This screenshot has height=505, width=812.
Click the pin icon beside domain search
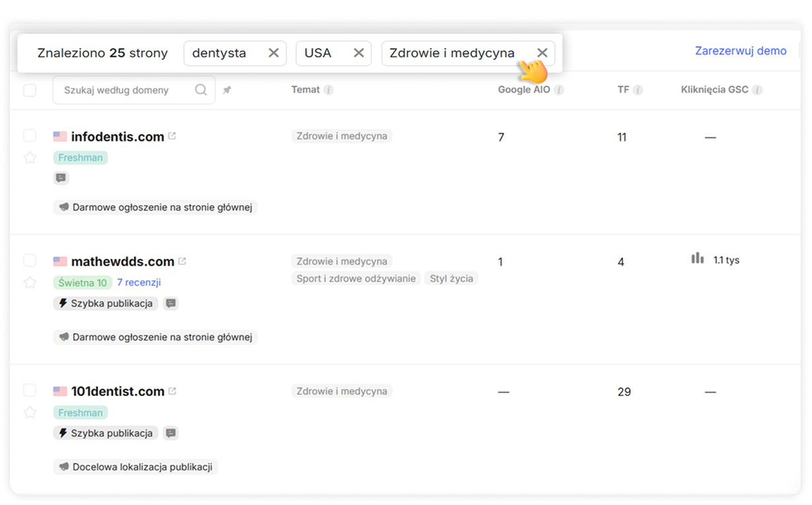pos(227,90)
